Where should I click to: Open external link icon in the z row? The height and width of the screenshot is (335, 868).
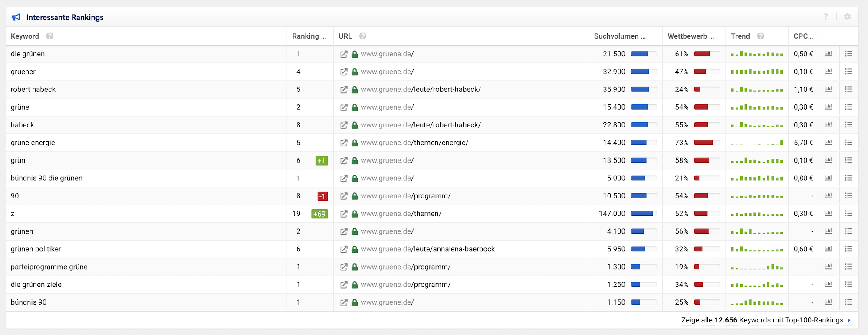click(344, 214)
